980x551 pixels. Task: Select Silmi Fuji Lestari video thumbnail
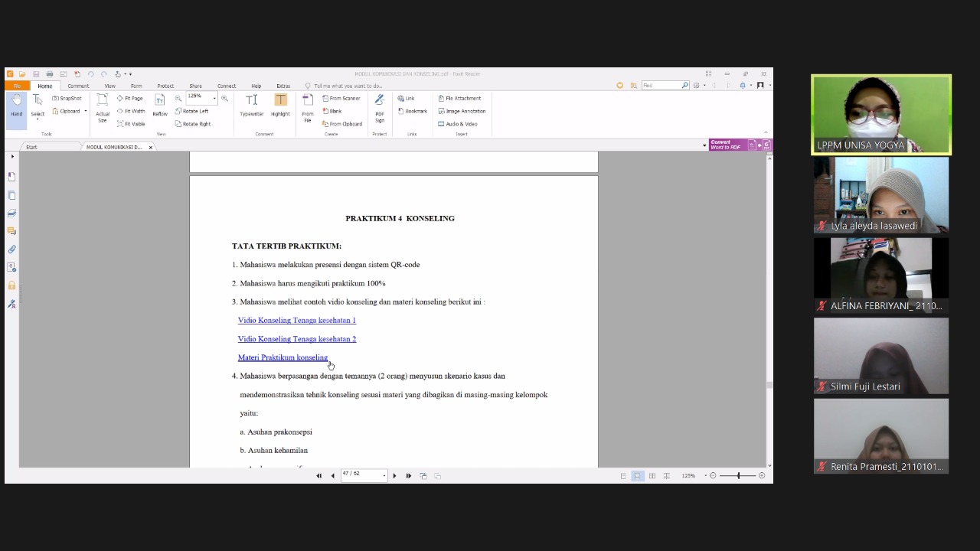point(881,355)
